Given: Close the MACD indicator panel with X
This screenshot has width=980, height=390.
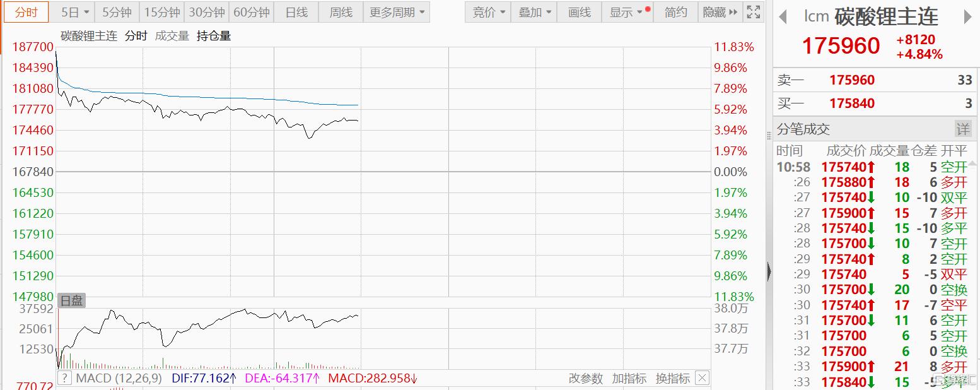Looking at the screenshot, I should [702, 378].
